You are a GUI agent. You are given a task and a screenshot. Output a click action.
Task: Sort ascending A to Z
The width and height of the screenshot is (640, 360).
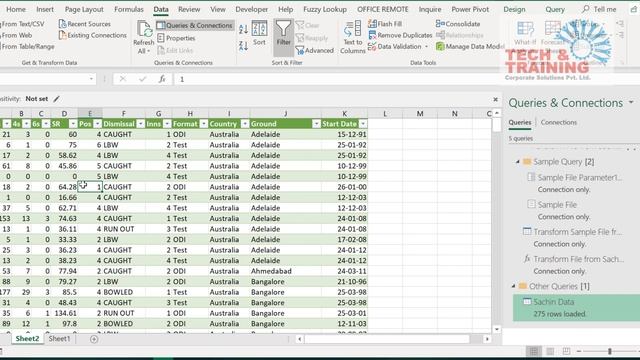click(x=243, y=29)
